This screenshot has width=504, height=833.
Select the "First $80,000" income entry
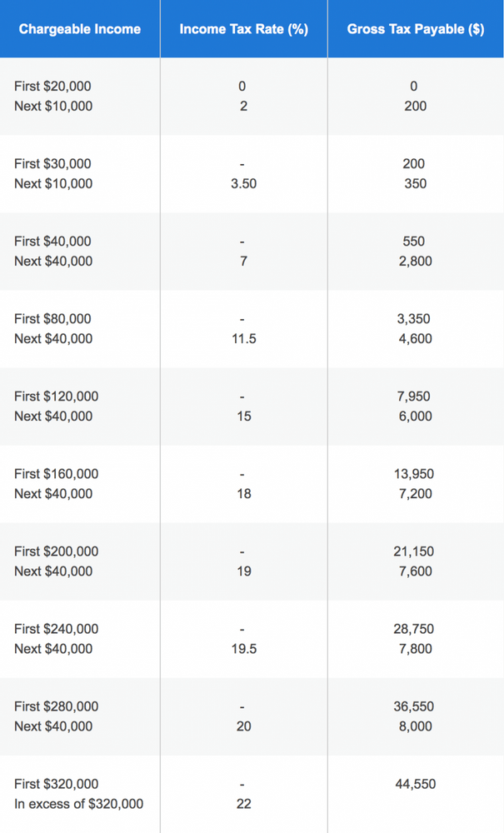(52, 319)
